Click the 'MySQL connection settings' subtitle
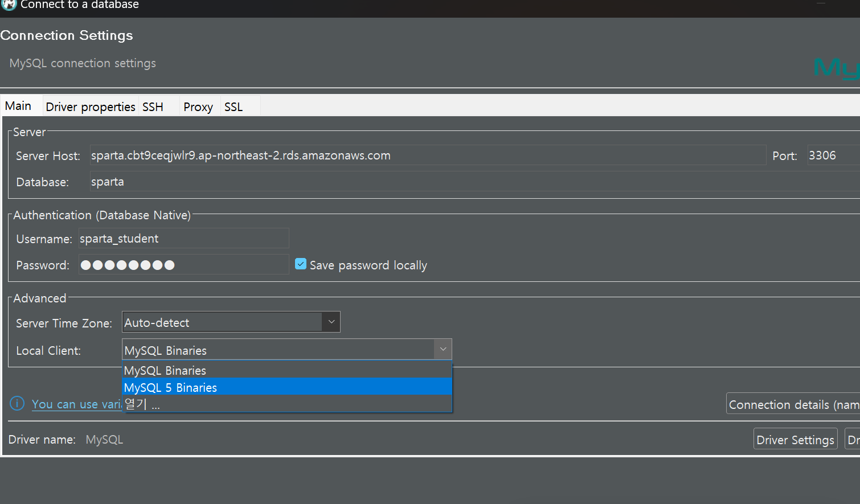This screenshot has height=504, width=860. [83, 63]
